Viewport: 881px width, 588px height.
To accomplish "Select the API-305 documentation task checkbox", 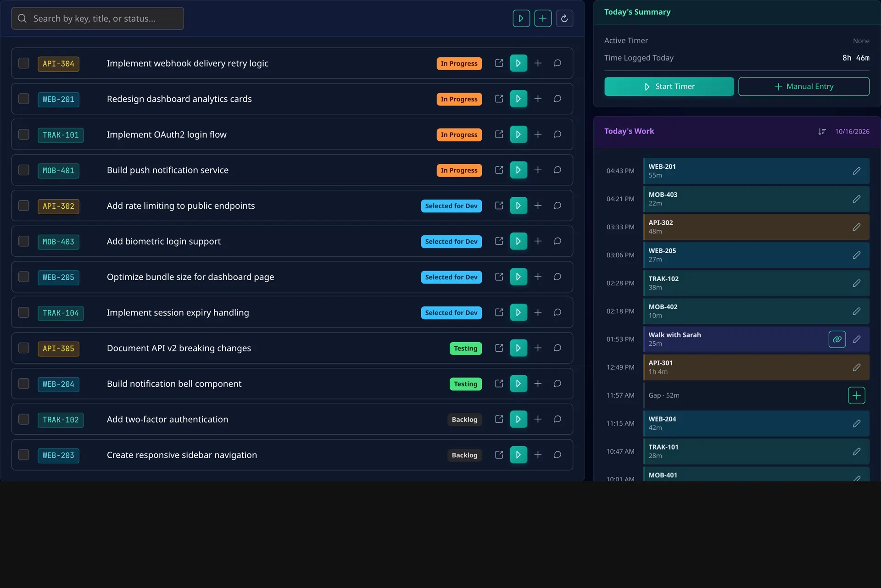I will (x=24, y=348).
